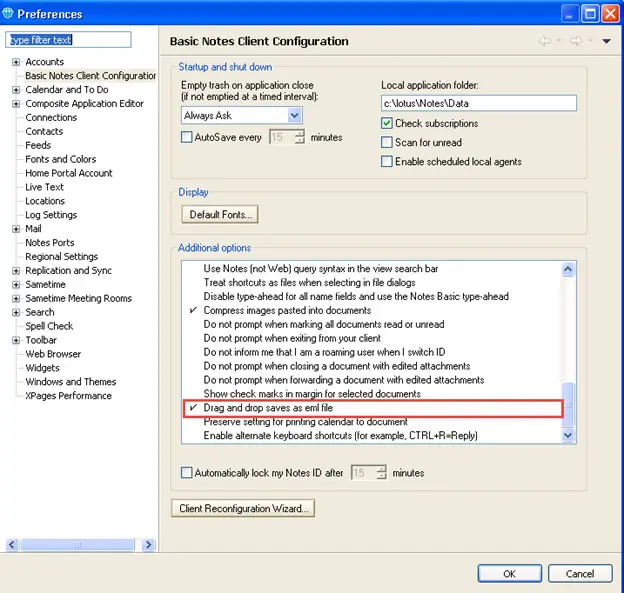Toggle Enable alternate keyboard shortcuts option
Screen dimensions: 624x593
(x=340, y=436)
